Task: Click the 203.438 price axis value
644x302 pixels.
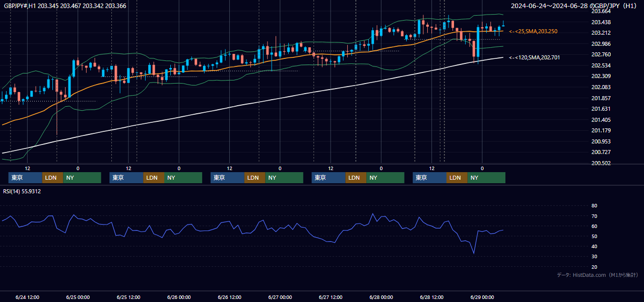Action: [601, 22]
